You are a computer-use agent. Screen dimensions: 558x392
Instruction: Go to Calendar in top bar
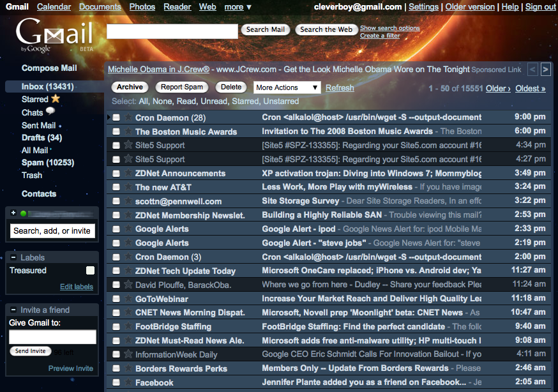(54, 7)
